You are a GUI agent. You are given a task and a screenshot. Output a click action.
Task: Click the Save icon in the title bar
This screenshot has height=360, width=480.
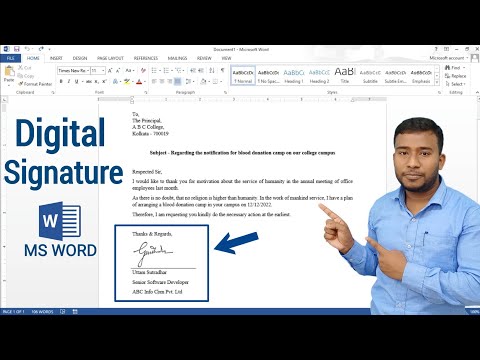(17, 49)
